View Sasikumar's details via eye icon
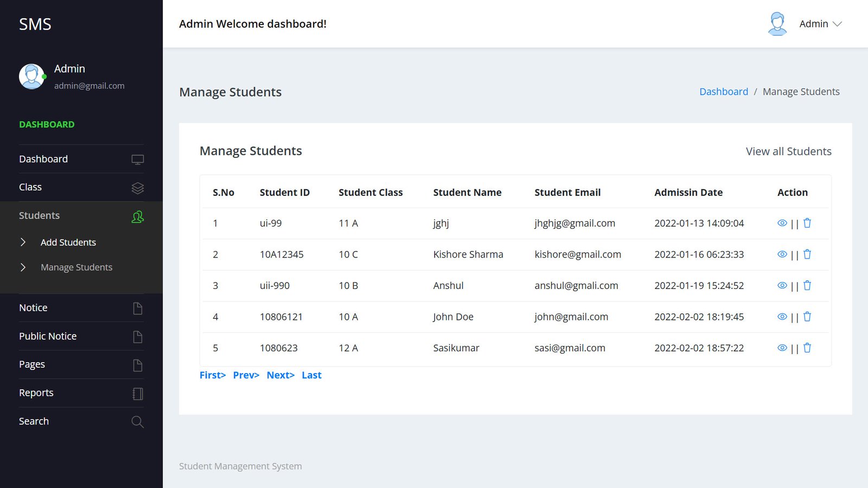 coord(782,348)
